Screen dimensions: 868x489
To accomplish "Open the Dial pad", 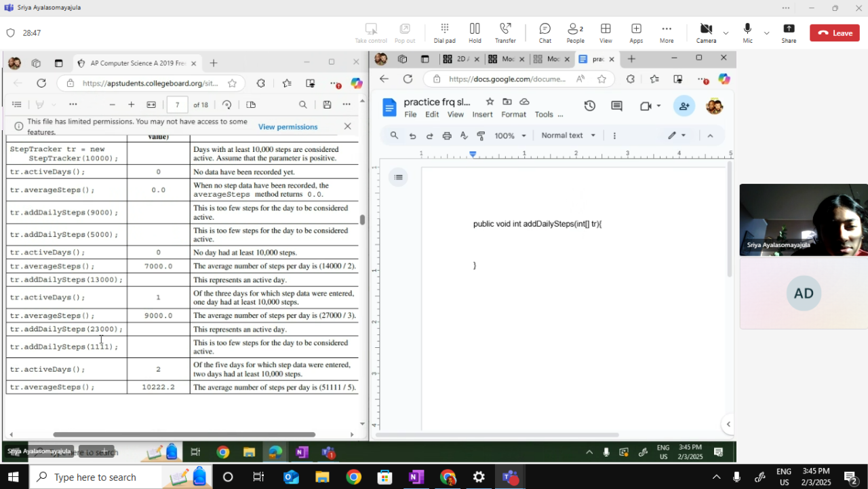I will pyautogui.click(x=444, y=32).
